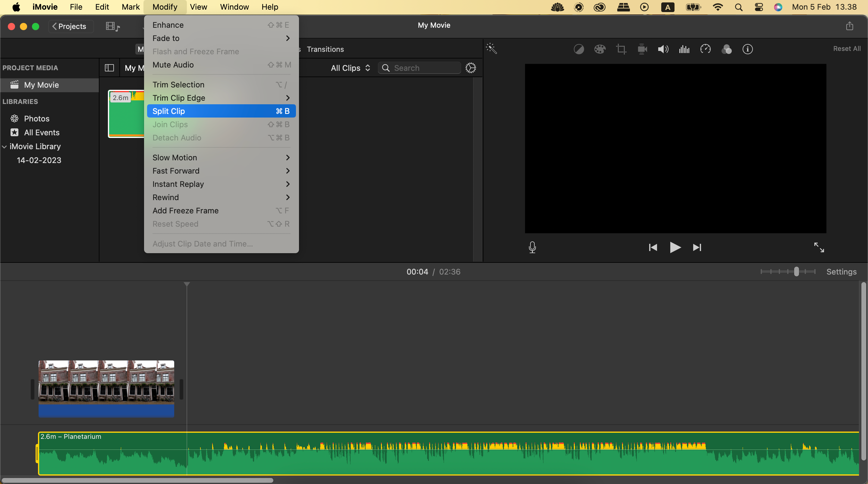Screen dimensions: 868x484
Task: Open clip filter effects
Action: point(727,49)
